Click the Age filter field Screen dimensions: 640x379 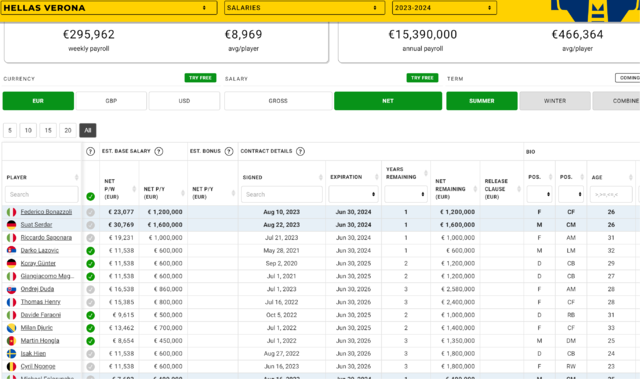611,194
